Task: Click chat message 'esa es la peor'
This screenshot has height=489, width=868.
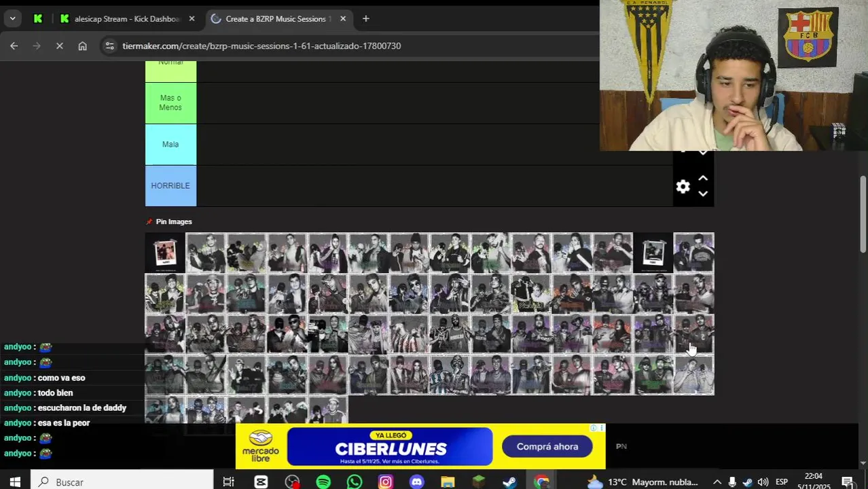Action: click(x=63, y=422)
